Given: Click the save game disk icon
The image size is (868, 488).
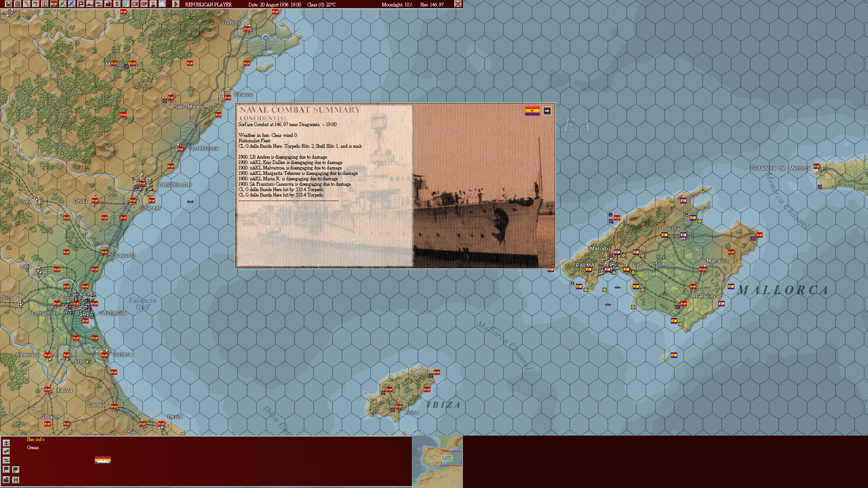Looking at the screenshot, I should 9,5.
